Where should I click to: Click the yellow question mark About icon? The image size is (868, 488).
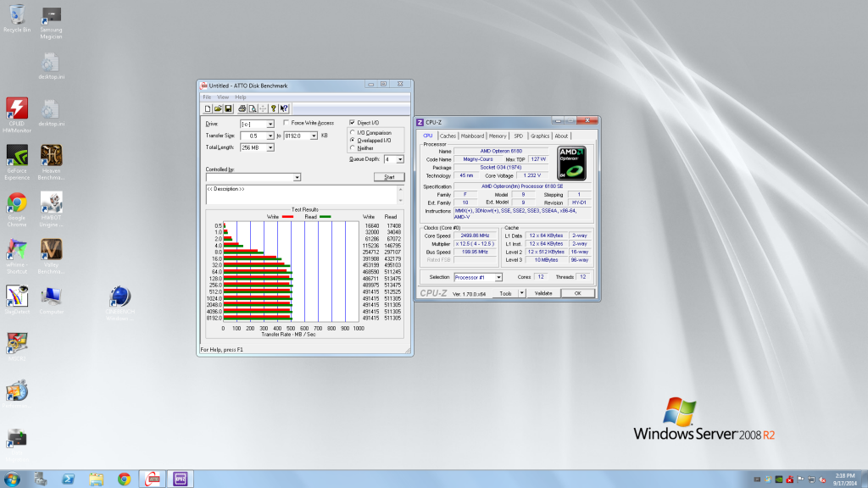(273, 108)
